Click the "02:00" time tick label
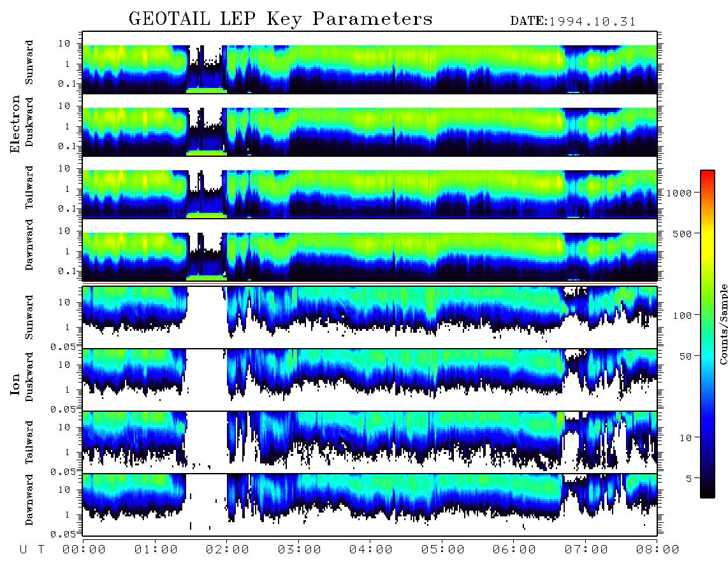728x561 pixels. click(x=228, y=550)
